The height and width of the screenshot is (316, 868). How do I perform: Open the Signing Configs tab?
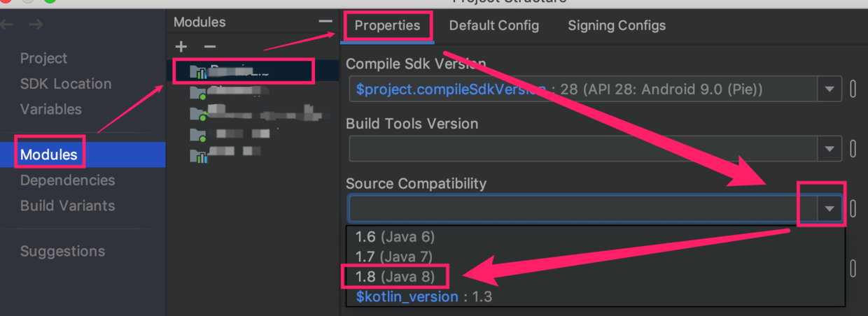coord(617,26)
